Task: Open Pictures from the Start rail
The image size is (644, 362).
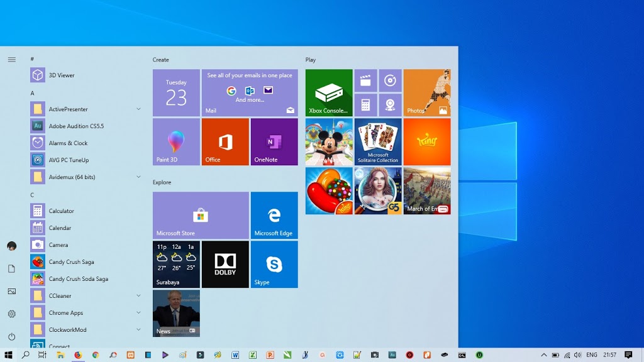Action: pyautogui.click(x=11, y=292)
